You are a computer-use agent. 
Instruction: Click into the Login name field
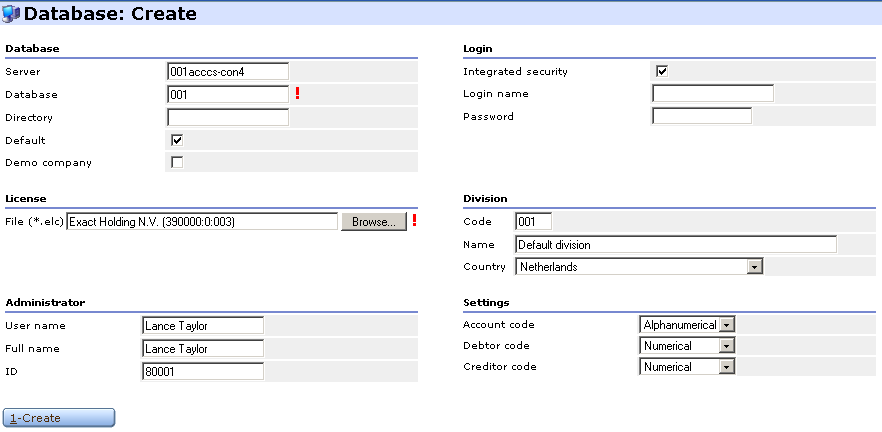(x=713, y=93)
